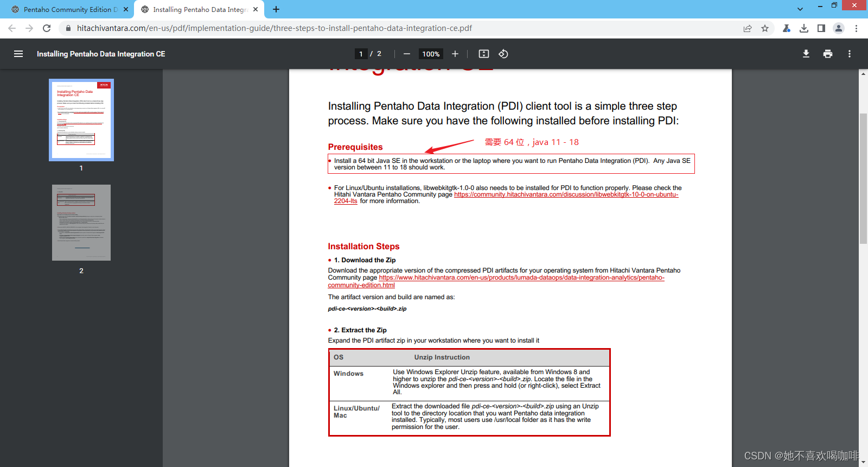
Task: Close the Pentaho Community Edition tab
Action: tap(126, 9)
